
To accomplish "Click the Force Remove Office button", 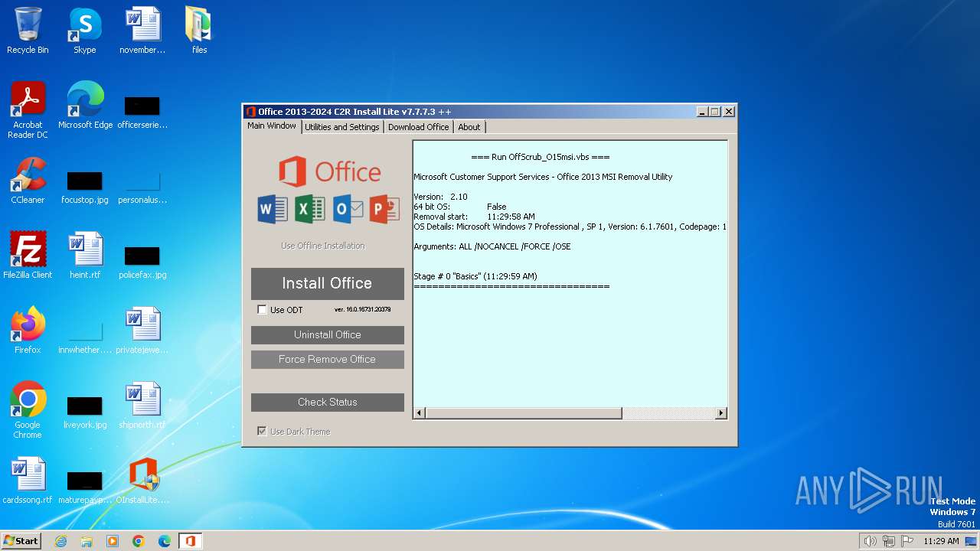I will [328, 360].
